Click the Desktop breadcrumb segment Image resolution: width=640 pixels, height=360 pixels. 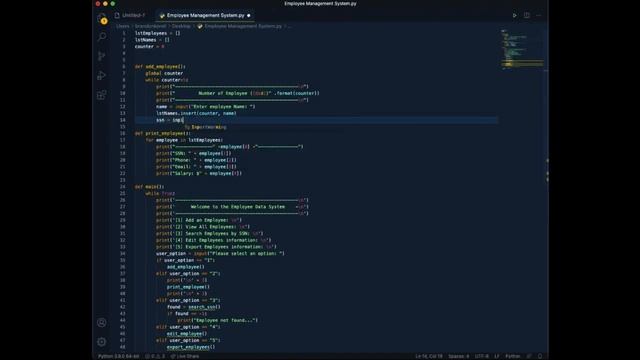pyautogui.click(x=181, y=26)
